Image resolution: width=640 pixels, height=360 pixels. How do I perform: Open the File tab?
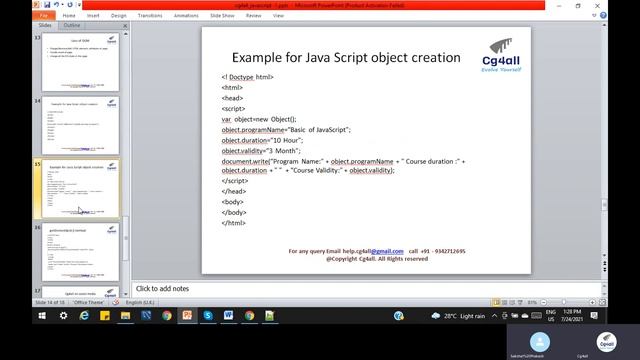pos(44,16)
